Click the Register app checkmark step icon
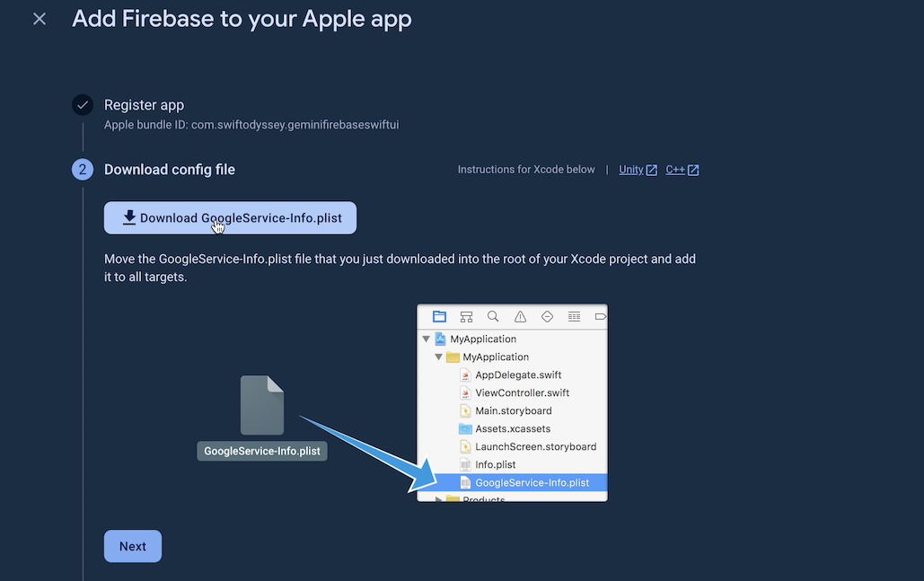Viewport: 924px width, 581px height. [x=83, y=105]
